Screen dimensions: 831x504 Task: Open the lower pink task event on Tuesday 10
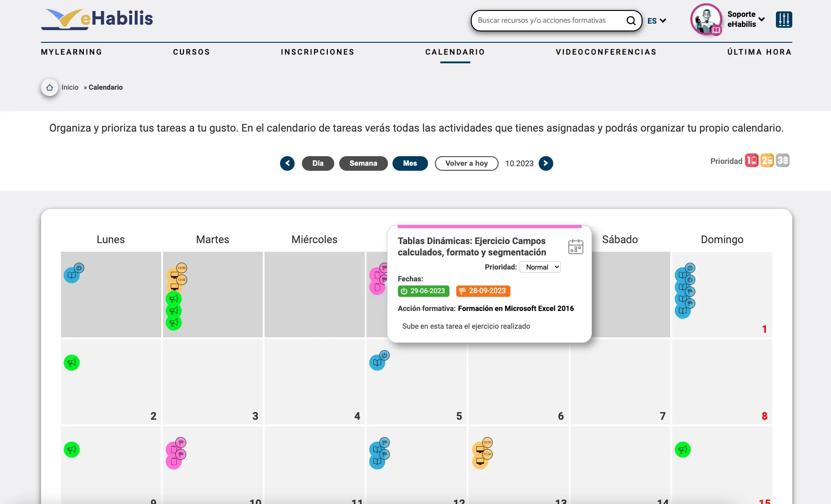tap(173, 461)
